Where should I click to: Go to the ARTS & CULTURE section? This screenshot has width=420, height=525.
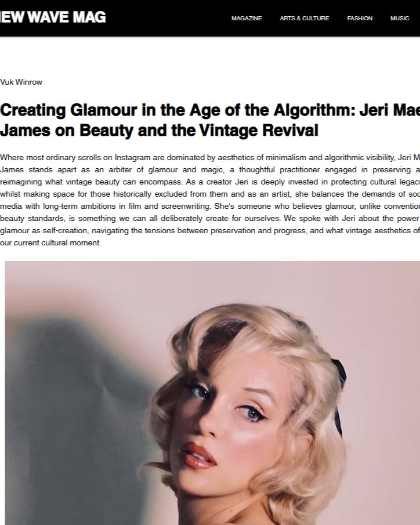coord(305,19)
